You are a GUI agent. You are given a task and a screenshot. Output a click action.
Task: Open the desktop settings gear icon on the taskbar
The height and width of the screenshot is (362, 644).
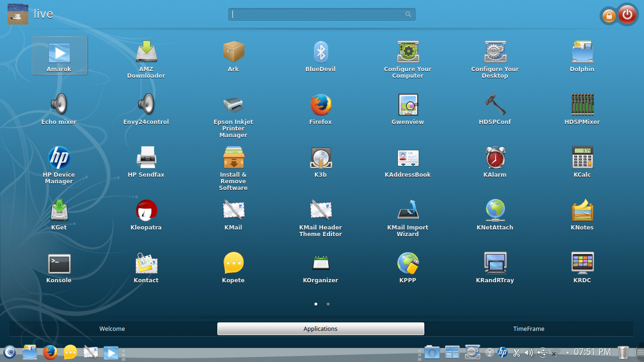(x=472, y=352)
